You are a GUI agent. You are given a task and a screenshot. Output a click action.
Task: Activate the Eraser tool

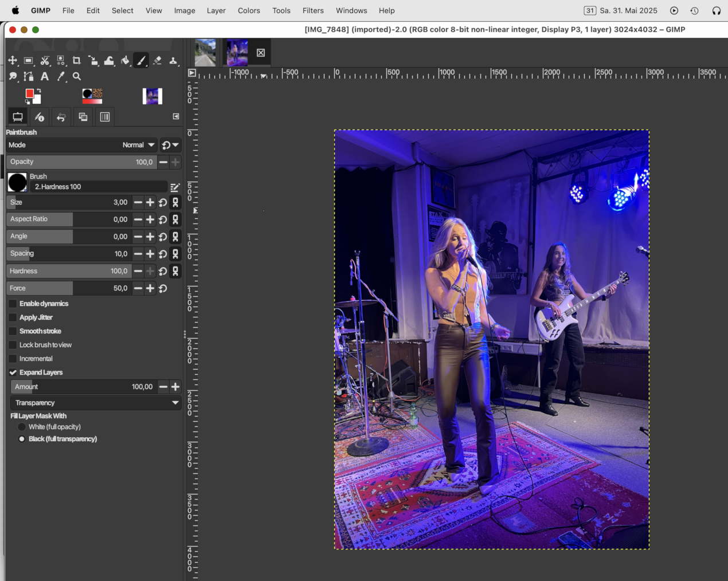tap(157, 60)
